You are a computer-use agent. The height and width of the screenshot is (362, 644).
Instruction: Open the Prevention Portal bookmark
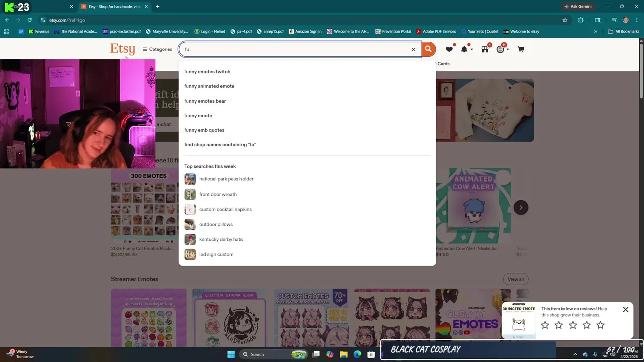[393, 31]
